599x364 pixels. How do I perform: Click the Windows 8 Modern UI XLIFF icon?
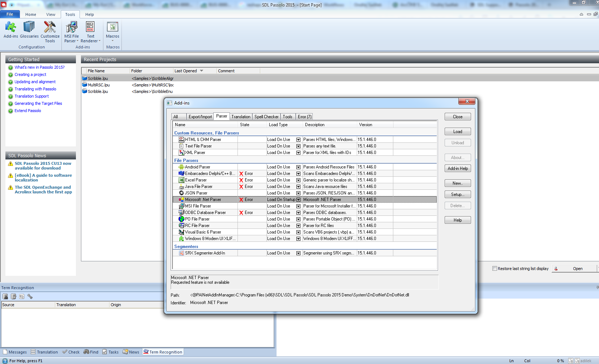[181, 239]
